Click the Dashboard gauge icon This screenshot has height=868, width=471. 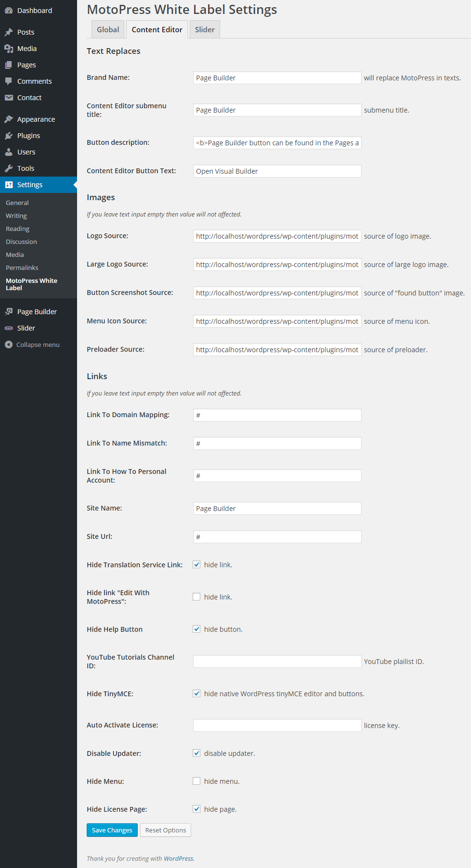pyautogui.click(x=9, y=11)
